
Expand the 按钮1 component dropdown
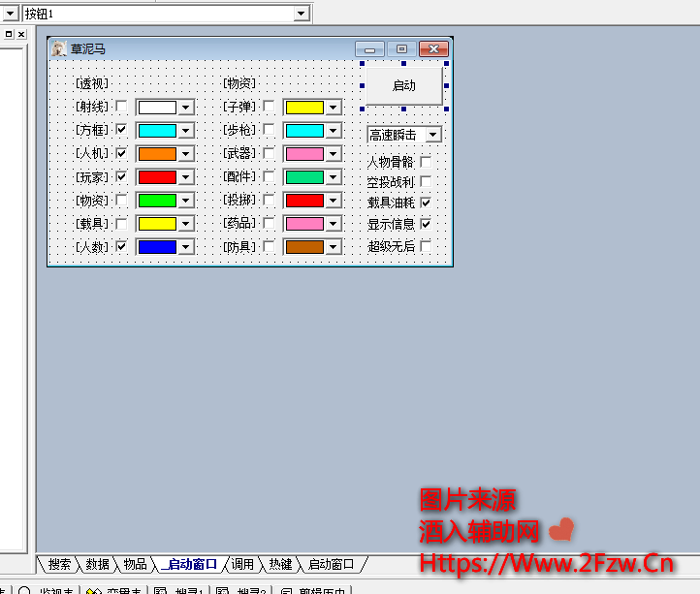[302, 14]
